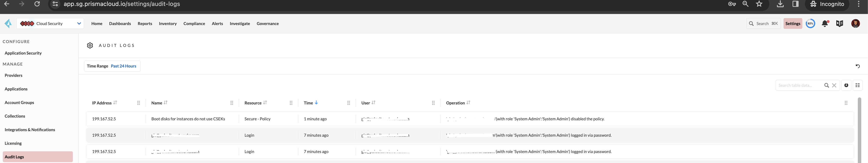The width and height of the screenshot is (868, 163).
Task: Open Account Groups in sidebar
Action: coord(19,103)
